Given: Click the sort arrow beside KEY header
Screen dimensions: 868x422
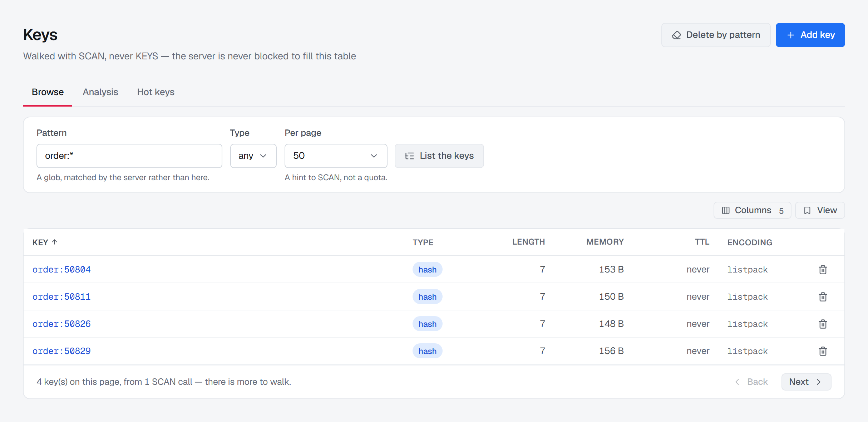Looking at the screenshot, I should coord(55,242).
